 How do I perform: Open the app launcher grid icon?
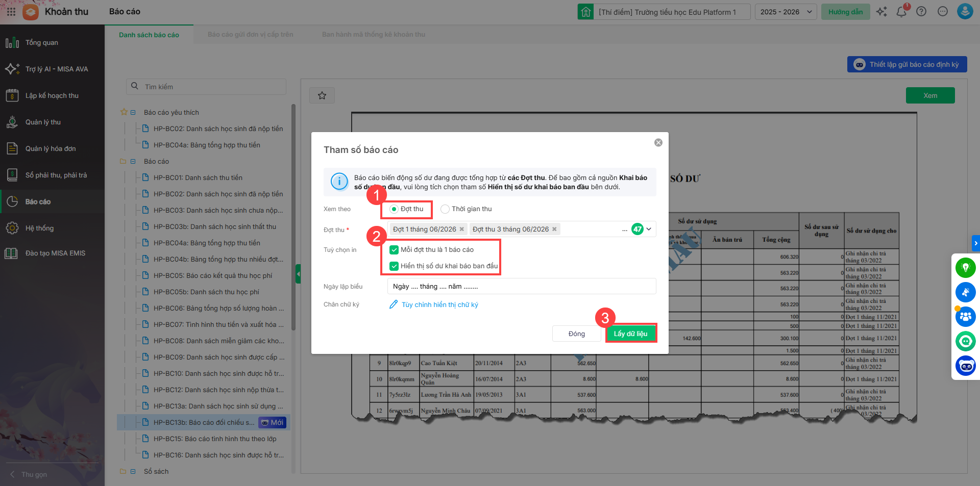[x=11, y=12]
